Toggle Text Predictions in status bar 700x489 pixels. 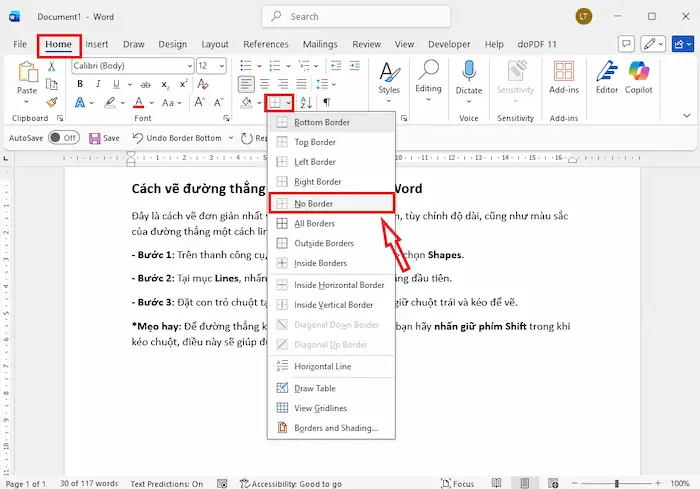[x=166, y=483]
